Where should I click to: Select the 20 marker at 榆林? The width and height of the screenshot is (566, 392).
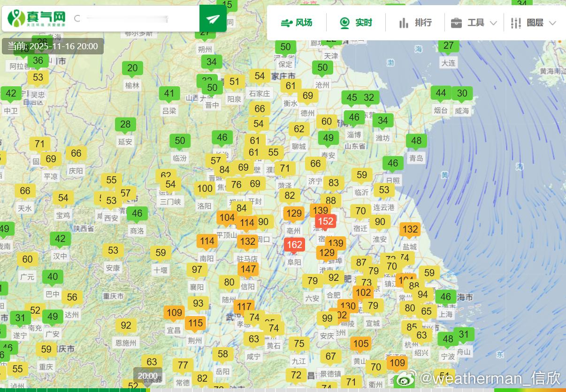[132, 68]
